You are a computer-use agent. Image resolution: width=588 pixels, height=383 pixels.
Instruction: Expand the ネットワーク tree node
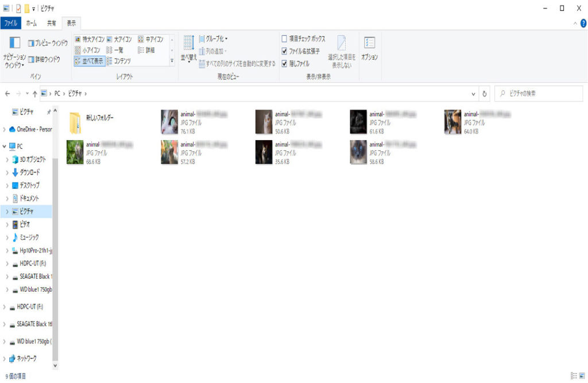[5, 358]
